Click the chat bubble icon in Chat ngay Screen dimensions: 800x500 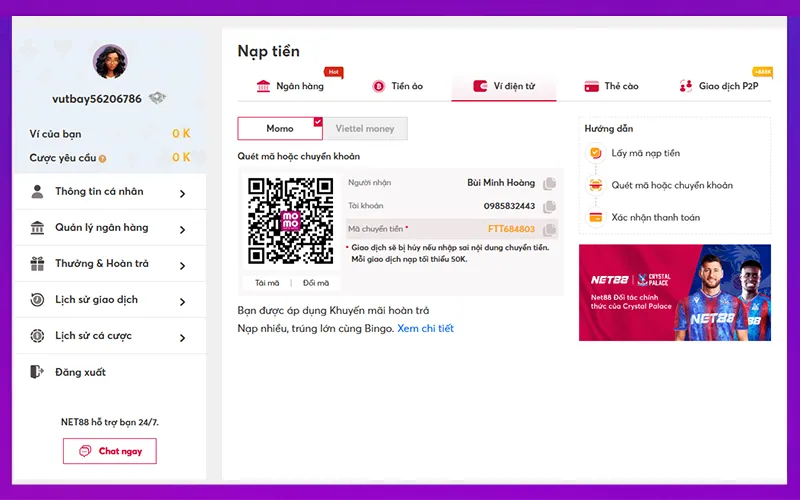(85, 451)
